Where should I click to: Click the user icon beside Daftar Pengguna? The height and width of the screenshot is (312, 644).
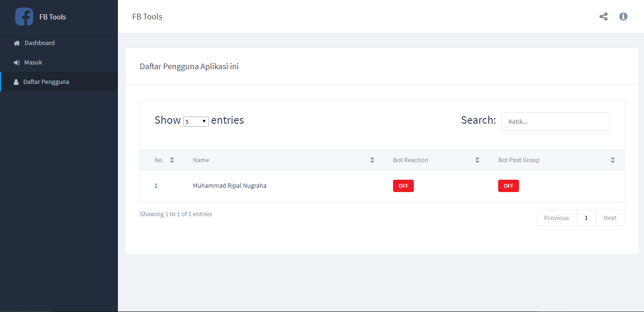pyautogui.click(x=17, y=82)
